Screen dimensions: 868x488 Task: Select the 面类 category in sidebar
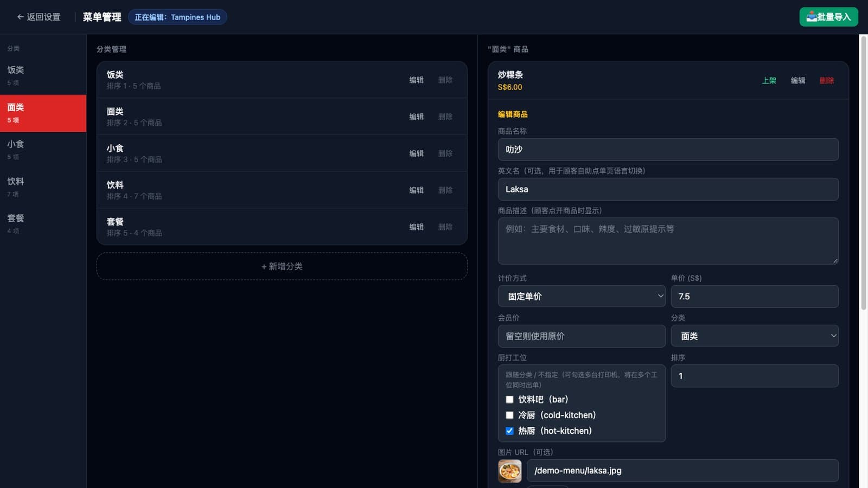point(43,113)
